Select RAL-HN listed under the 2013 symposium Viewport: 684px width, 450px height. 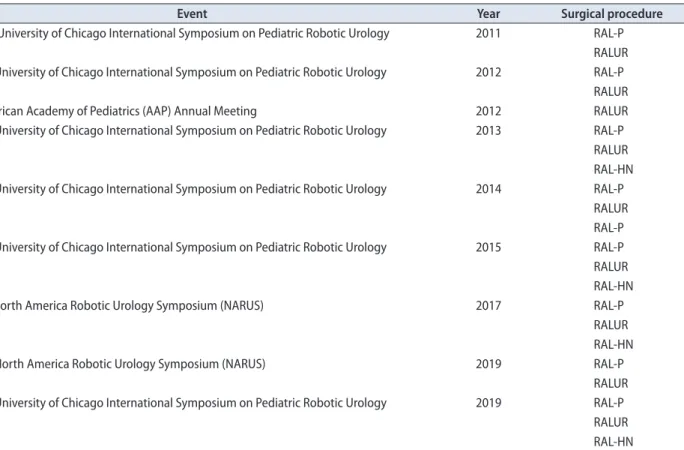613,170
